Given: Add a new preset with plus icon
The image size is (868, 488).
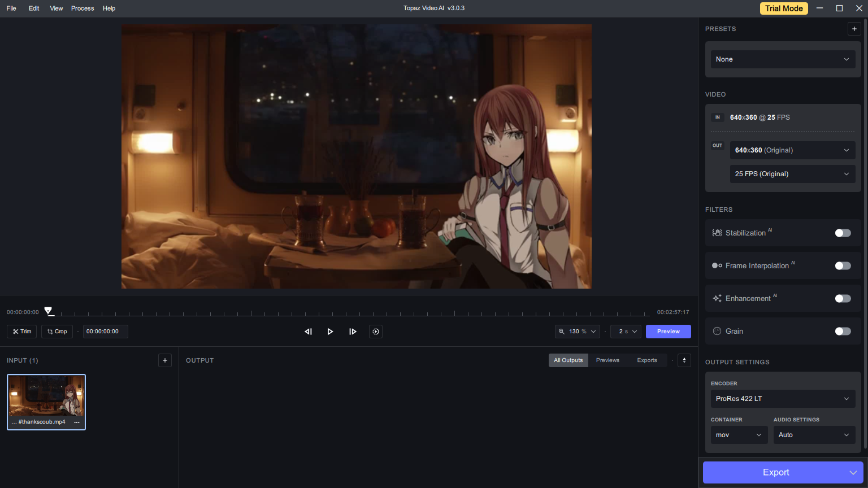Looking at the screenshot, I should click(854, 29).
